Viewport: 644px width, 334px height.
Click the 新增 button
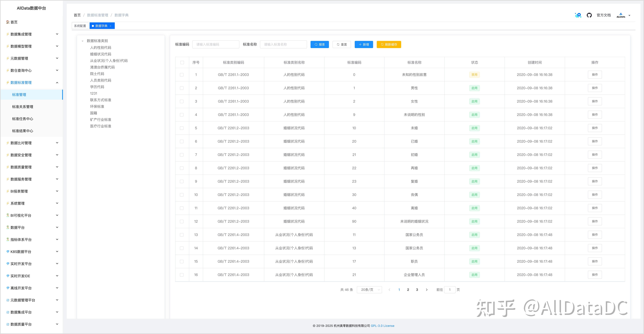tap(364, 45)
